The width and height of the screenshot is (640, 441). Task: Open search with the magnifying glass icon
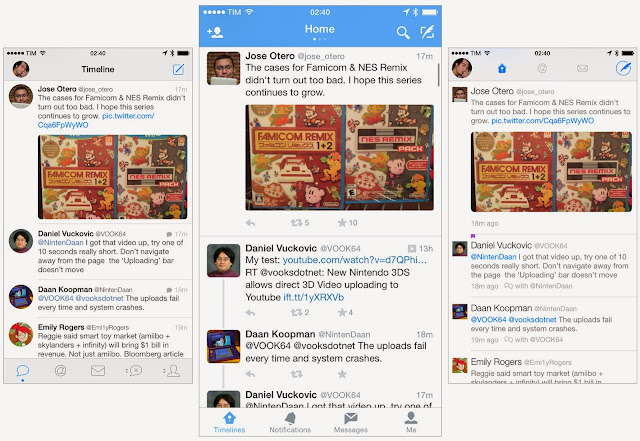coord(403,32)
